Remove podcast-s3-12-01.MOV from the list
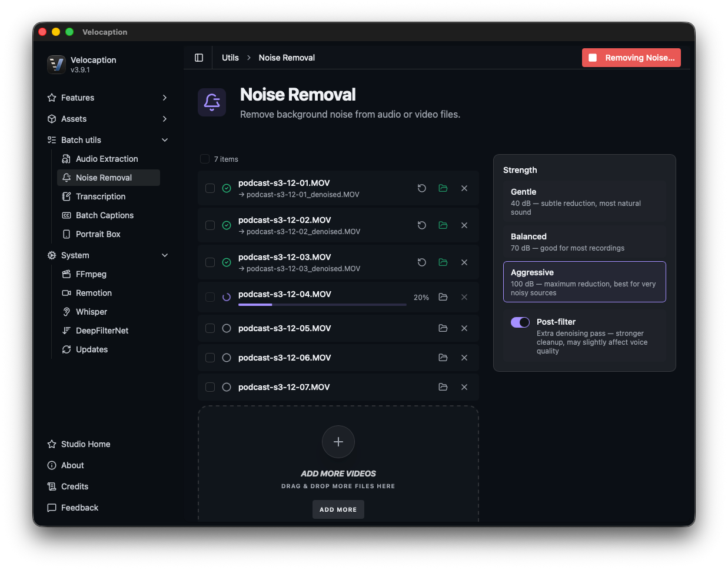The width and height of the screenshot is (728, 570). (464, 188)
